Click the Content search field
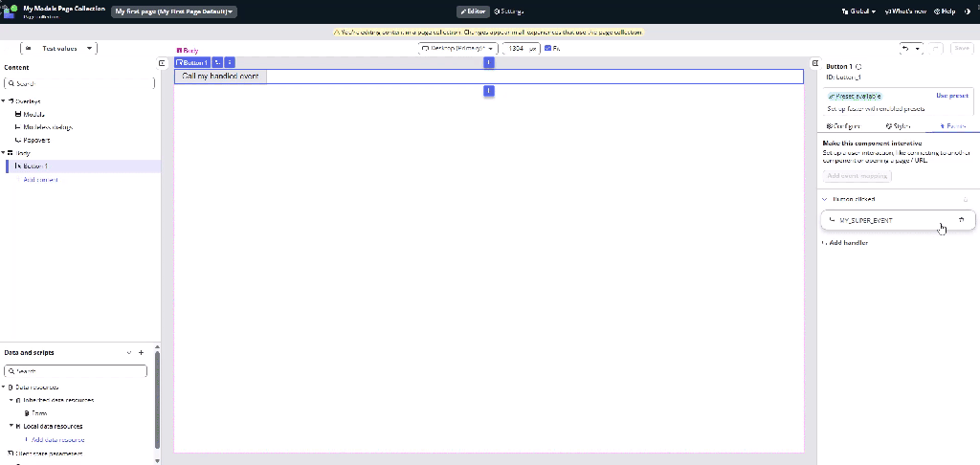Screen dimensions: 980x465 (x=80, y=83)
